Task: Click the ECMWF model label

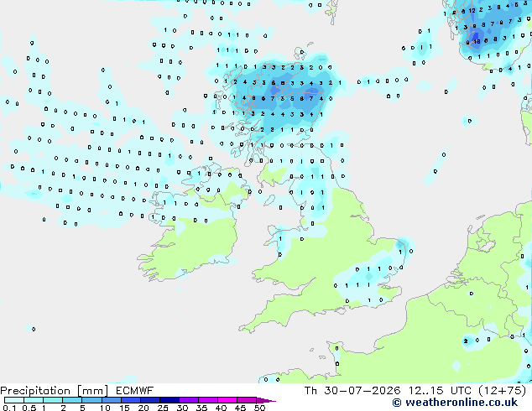Action: pyautogui.click(x=135, y=391)
